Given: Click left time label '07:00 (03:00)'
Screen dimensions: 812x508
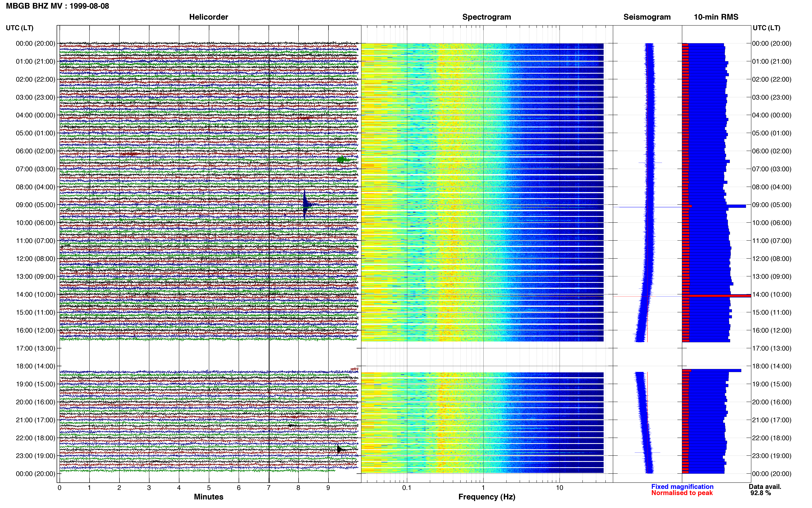Looking at the screenshot, I should (36, 169).
